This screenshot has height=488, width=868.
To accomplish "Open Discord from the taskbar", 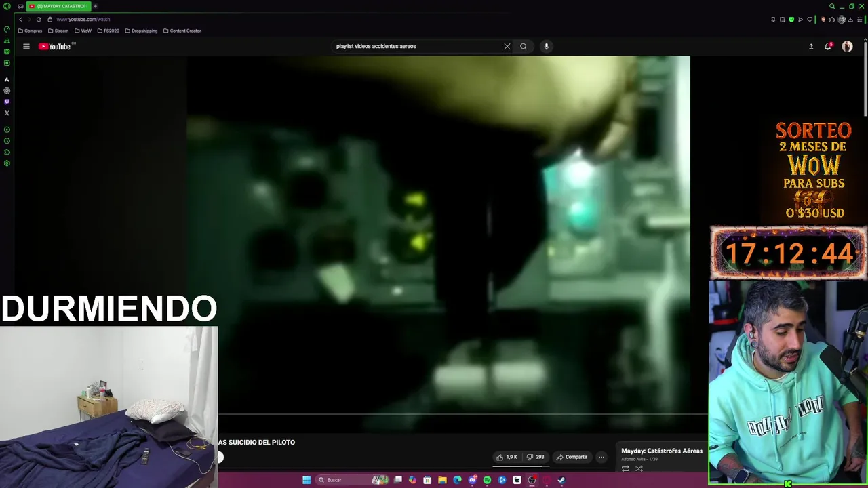I will [473, 480].
